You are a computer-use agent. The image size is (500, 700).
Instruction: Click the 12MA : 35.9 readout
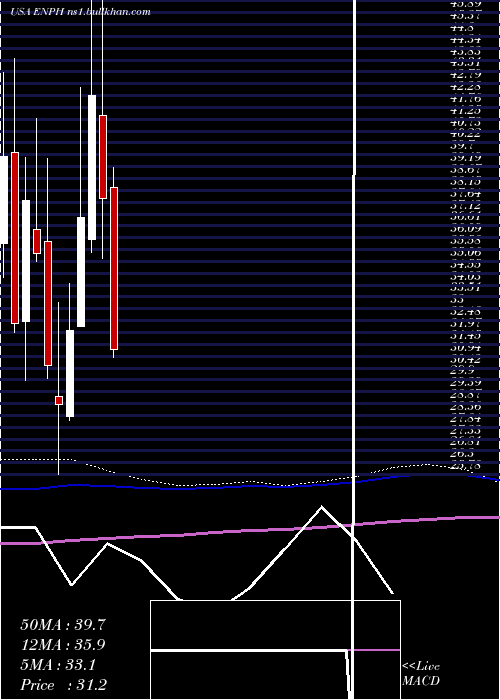point(63,645)
